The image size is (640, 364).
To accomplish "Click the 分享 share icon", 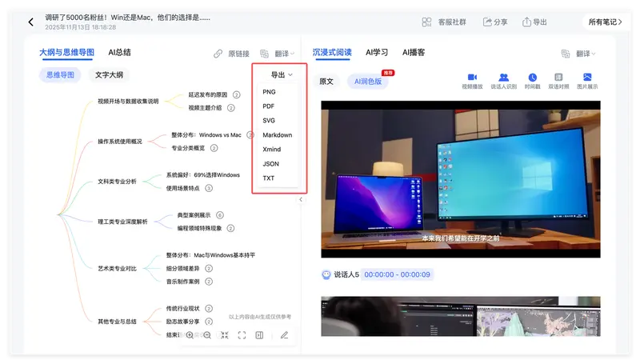I will tap(487, 22).
